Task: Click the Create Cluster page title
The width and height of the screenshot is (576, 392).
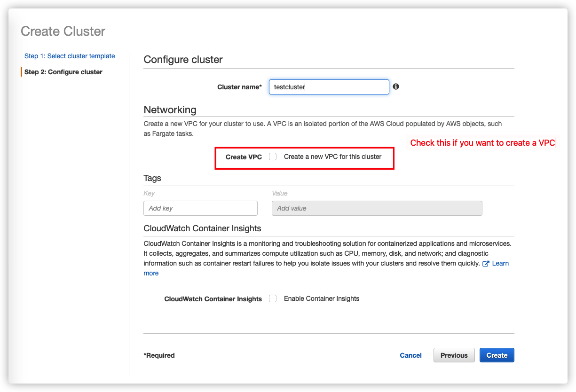Action: click(63, 31)
